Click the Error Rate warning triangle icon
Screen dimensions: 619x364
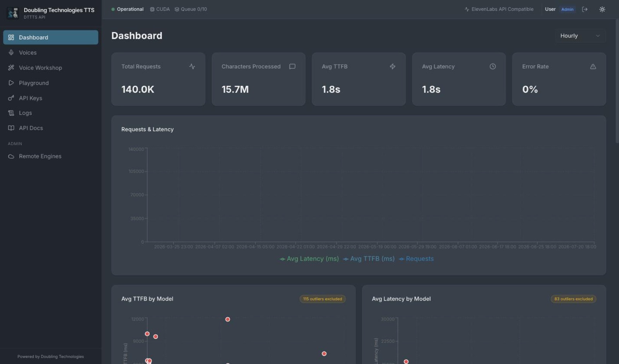(x=593, y=67)
